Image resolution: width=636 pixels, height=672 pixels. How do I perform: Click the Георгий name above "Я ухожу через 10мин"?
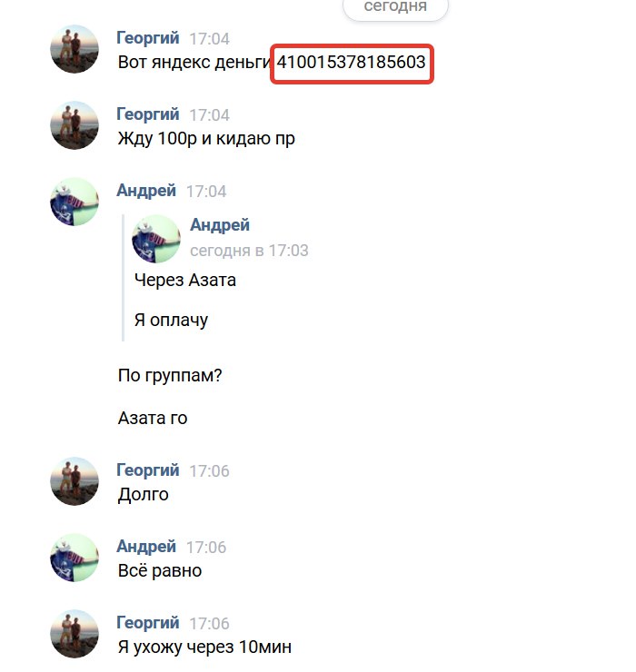(148, 623)
